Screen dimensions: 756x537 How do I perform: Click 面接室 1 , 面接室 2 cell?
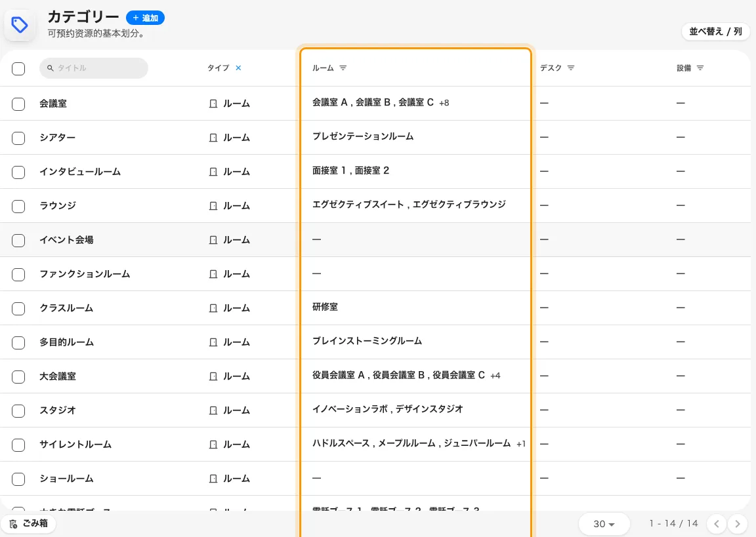point(350,170)
